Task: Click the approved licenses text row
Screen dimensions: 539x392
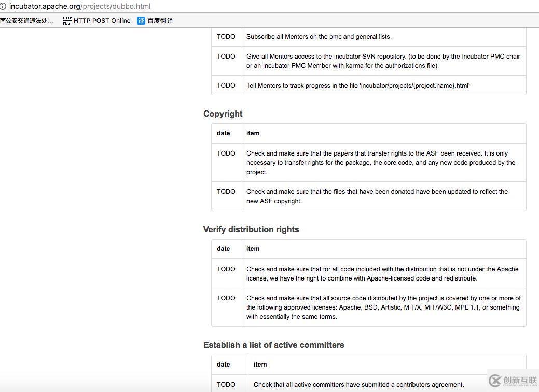Action: [x=383, y=307]
